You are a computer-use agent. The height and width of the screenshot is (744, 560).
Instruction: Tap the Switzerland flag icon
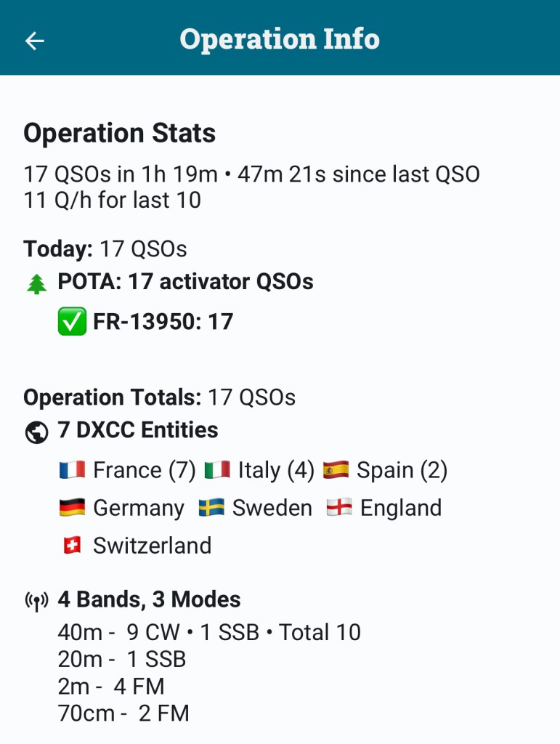pyautogui.click(x=72, y=546)
